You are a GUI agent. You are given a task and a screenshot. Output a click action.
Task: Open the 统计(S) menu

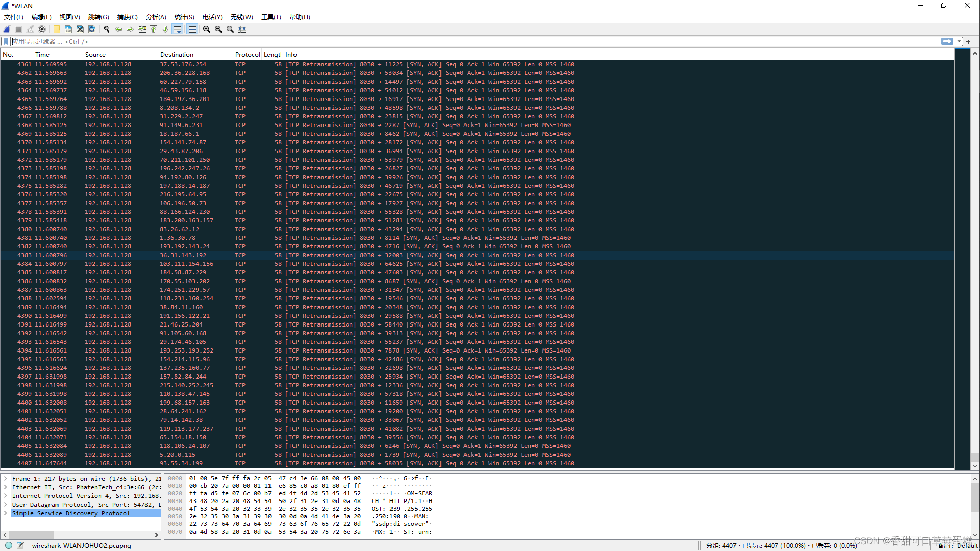tap(184, 17)
